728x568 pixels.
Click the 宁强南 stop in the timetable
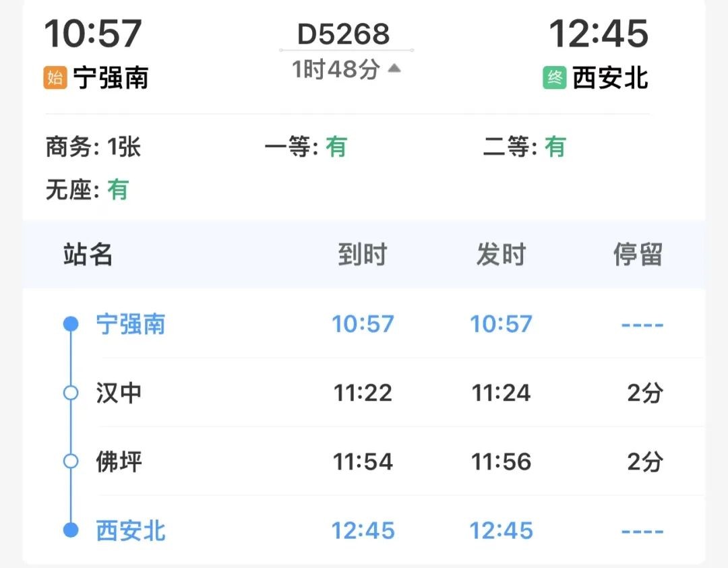pos(131,324)
